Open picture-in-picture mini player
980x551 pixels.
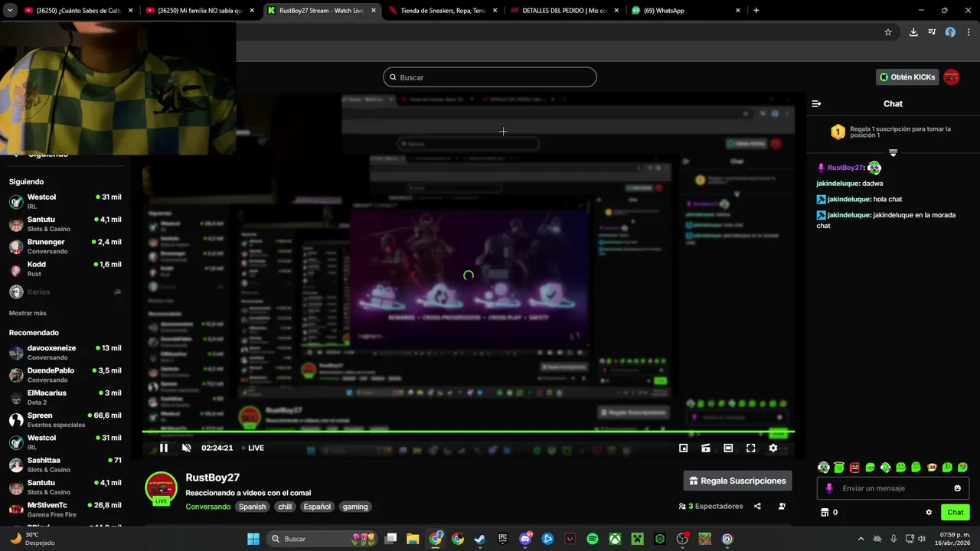pos(684,448)
